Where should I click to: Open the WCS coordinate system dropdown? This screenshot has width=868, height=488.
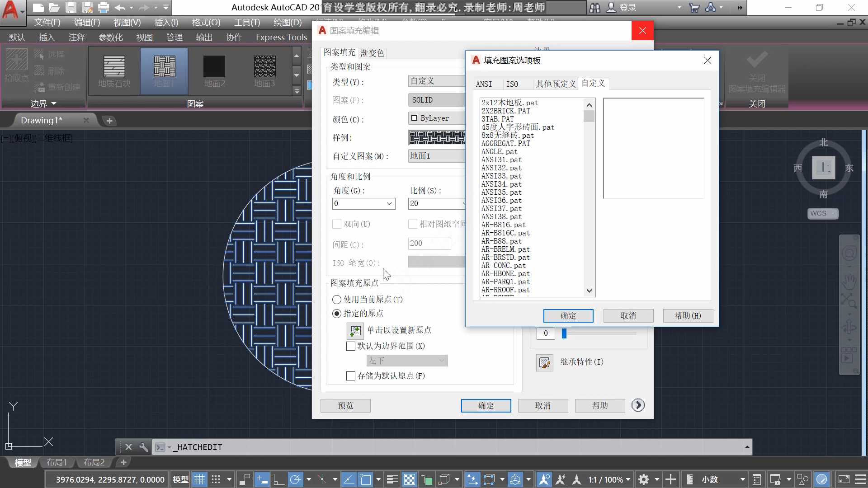[x=823, y=214]
